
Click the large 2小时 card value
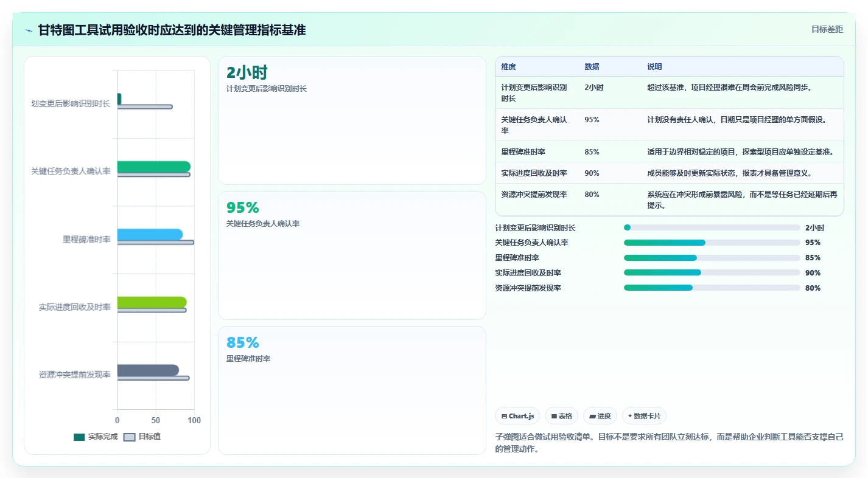click(x=247, y=72)
